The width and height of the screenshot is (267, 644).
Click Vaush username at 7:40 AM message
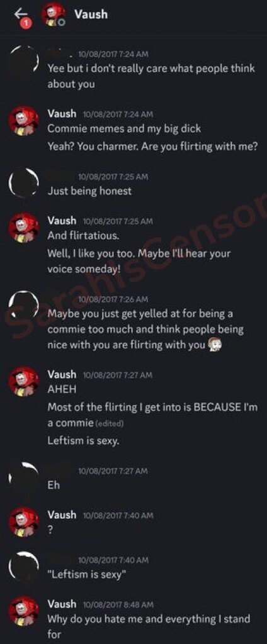[x=62, y=514]
